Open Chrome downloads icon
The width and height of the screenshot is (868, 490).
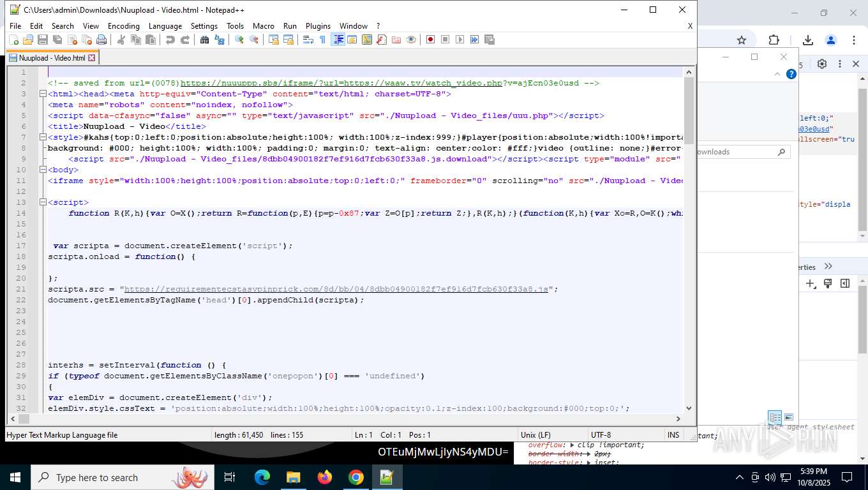[807, 40]
